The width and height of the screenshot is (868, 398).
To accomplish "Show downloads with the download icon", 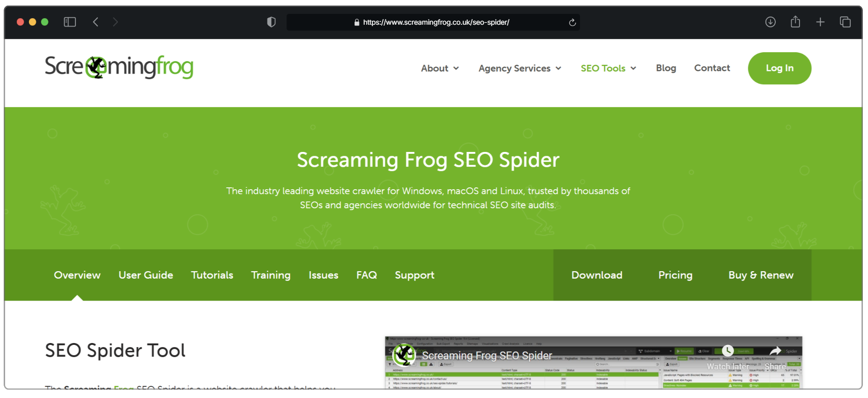I will point(771,22).
